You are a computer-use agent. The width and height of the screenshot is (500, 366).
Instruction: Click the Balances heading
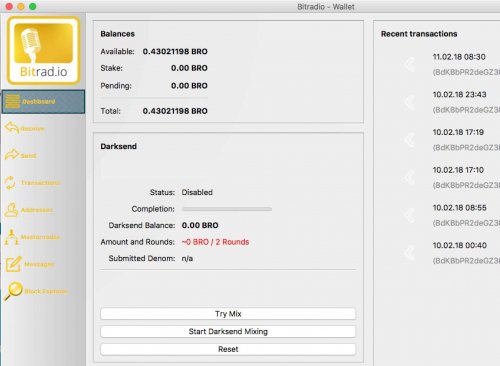point(118,34)
